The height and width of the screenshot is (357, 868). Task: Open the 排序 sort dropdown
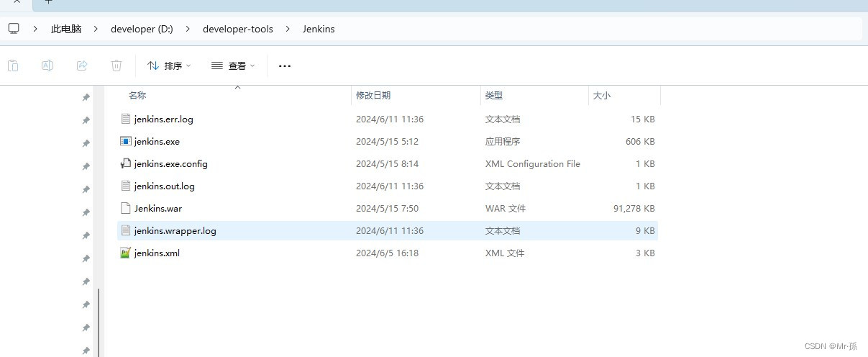tap(169, 65)
